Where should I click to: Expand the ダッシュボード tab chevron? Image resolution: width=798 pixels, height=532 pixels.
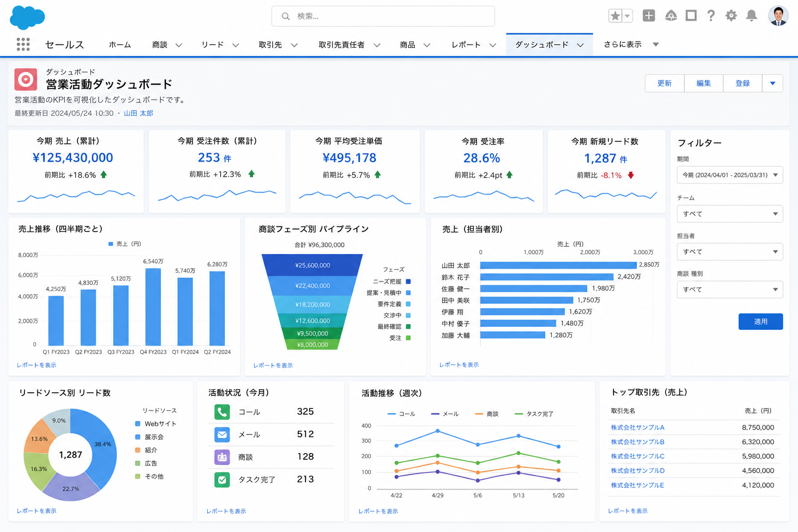pos(580,45)
